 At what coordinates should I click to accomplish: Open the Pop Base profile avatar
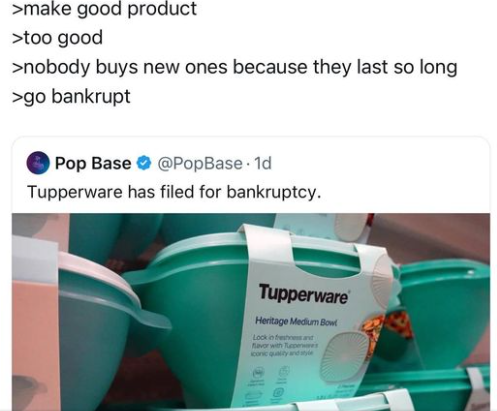[38, 163]
